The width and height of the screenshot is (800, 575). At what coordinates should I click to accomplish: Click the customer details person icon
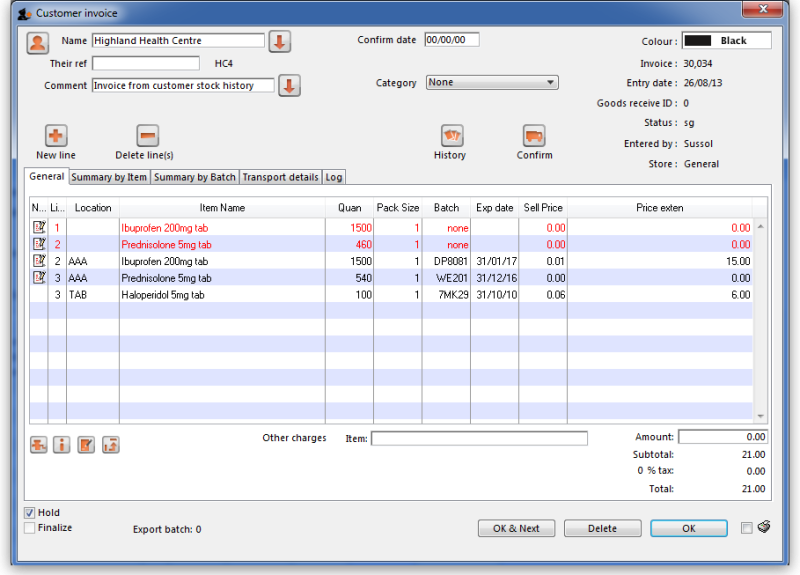pyautogui.click(x=37, y=42)
